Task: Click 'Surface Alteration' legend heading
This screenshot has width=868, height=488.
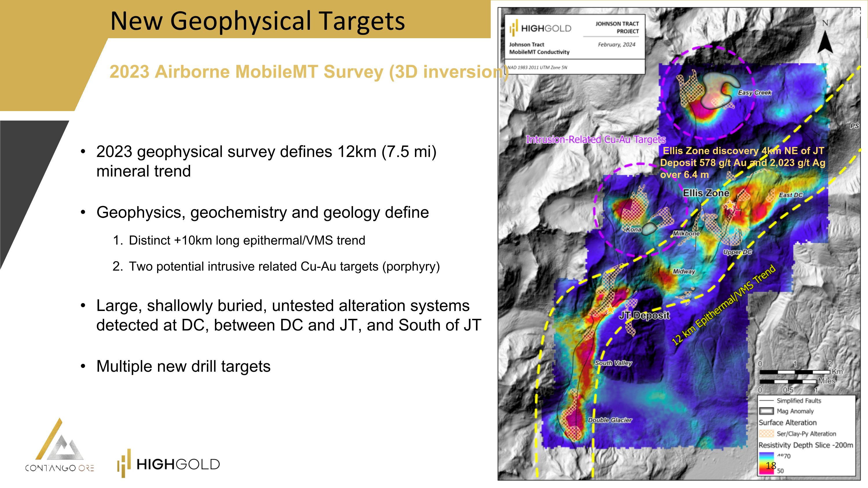Action: click(x=788, y=422)
